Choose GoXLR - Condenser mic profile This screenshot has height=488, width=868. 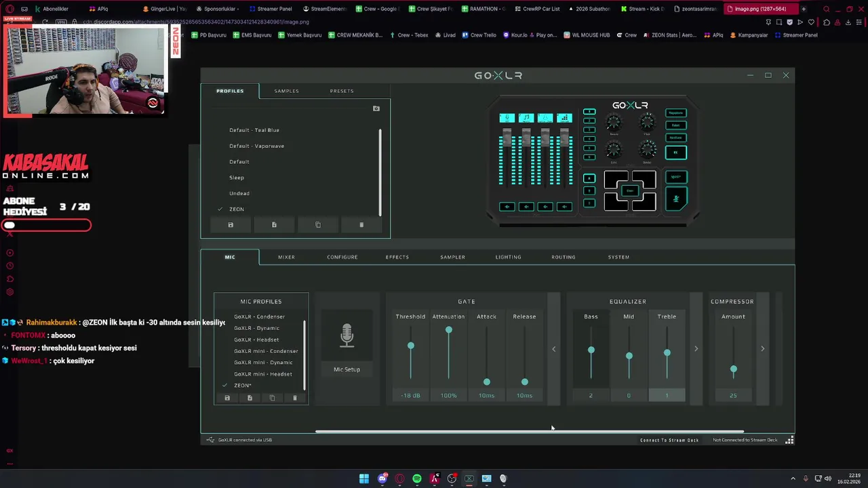tap(260, 317)
